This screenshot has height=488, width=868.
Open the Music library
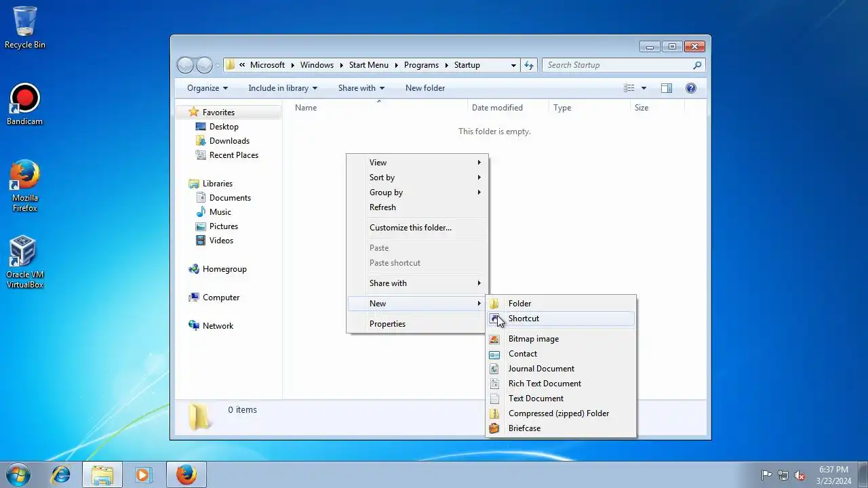pos(220,212)
